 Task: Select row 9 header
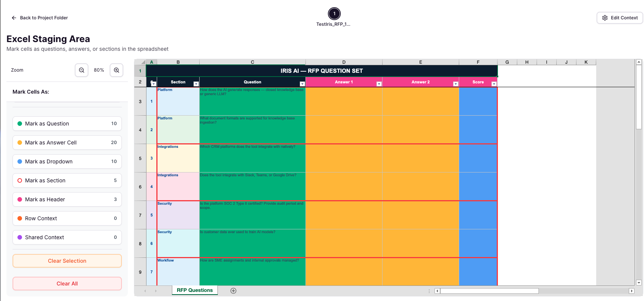pos(140,272)
